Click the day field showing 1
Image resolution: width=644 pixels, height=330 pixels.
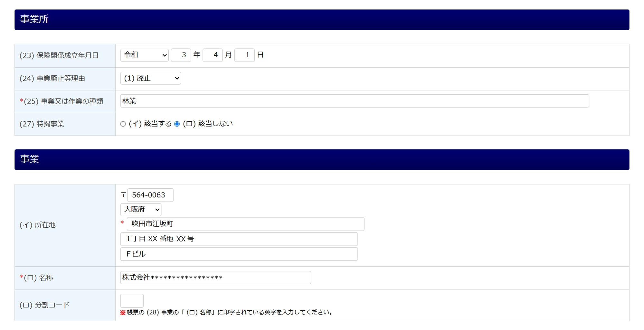[244, 55]
